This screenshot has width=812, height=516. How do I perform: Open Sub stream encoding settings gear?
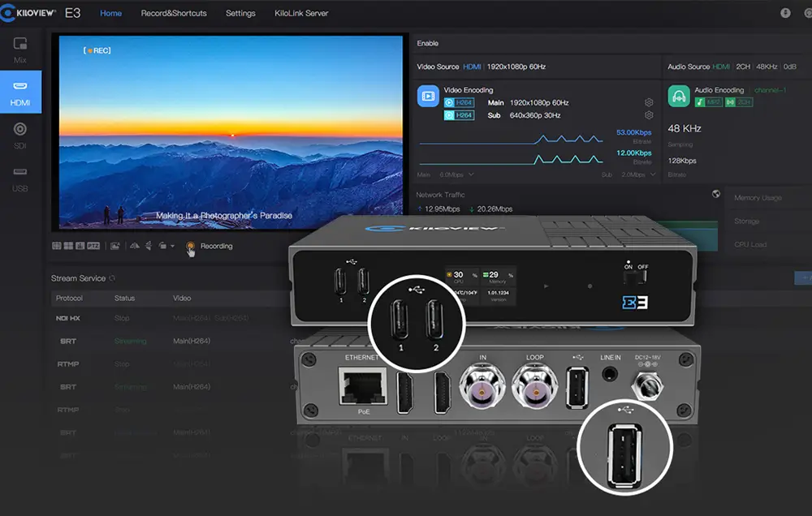pos(649,115)
